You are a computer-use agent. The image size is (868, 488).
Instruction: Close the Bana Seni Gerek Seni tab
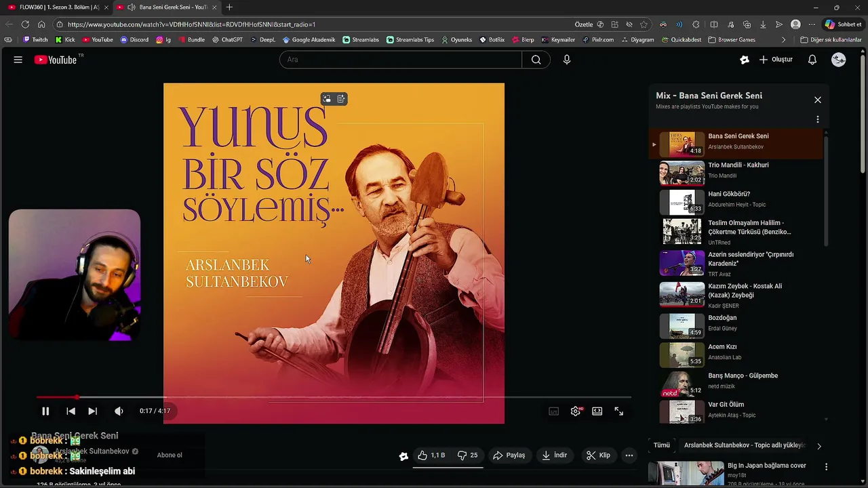click(215, 7)
